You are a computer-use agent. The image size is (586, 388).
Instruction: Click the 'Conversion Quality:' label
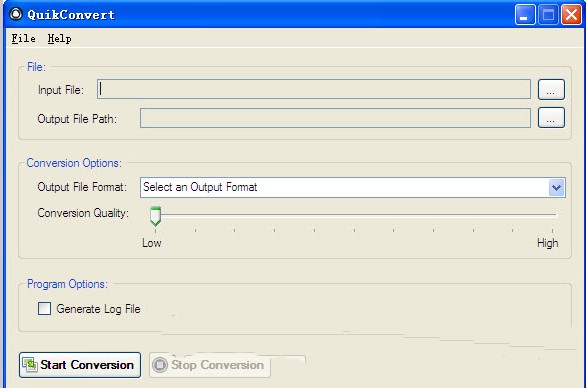(83, 213)
